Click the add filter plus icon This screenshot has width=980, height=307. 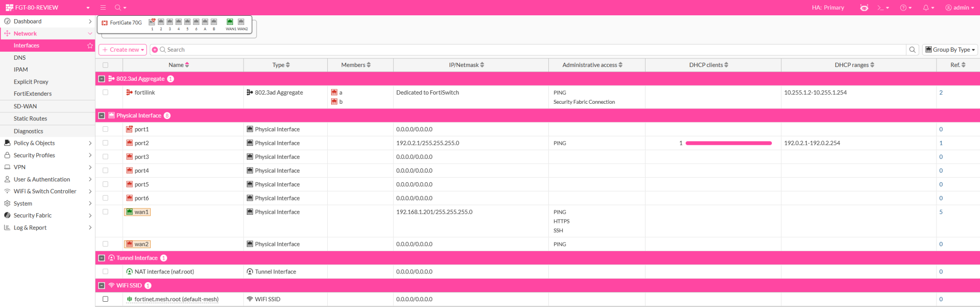coord(155,50)
